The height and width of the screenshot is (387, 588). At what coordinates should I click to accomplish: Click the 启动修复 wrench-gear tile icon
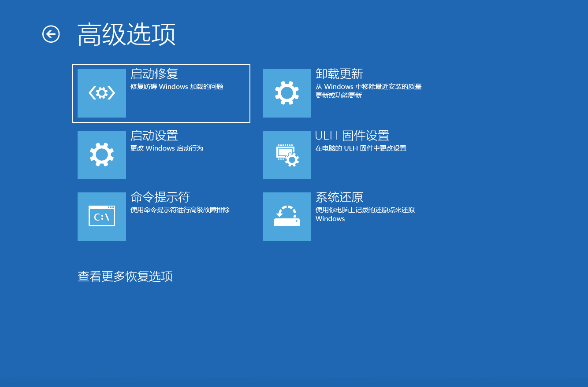click(102, 93)
